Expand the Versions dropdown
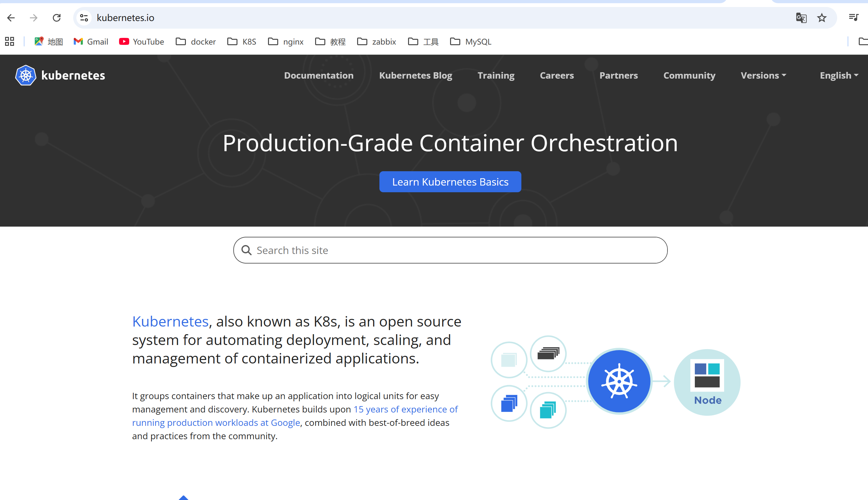This screenshot has width=868, height=500. click(x=763, y=75)
